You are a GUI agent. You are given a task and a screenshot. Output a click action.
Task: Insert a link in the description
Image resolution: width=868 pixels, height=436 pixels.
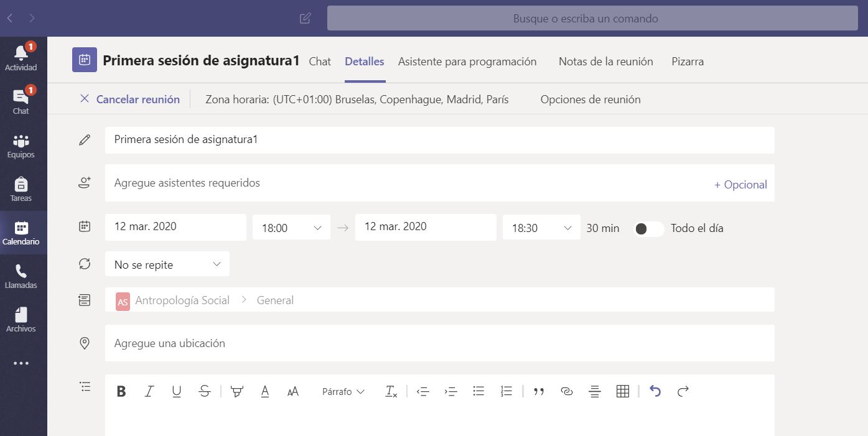coord(566,391)
